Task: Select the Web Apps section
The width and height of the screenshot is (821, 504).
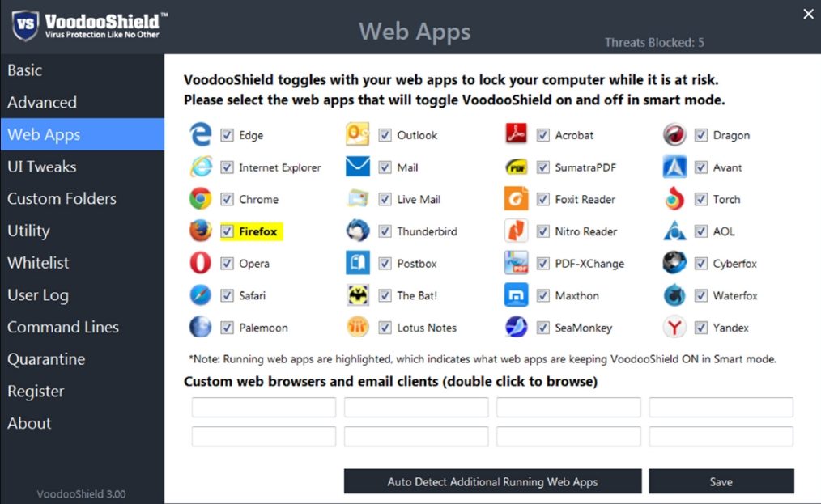Action: [x=83, y=134]
